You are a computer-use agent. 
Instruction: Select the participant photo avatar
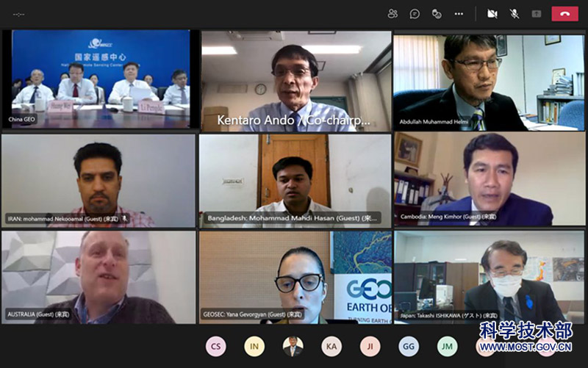pyautogui.click(x=293, y=346)
